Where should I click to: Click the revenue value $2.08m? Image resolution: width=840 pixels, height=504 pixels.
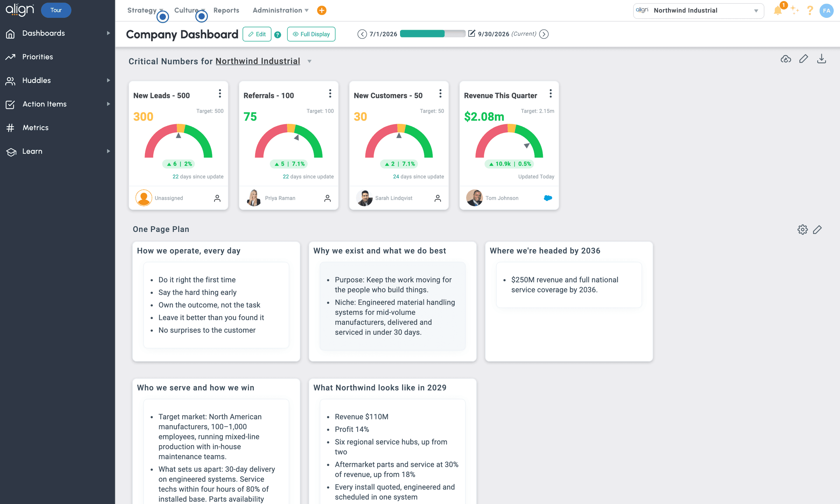click(x=484, y=116)
